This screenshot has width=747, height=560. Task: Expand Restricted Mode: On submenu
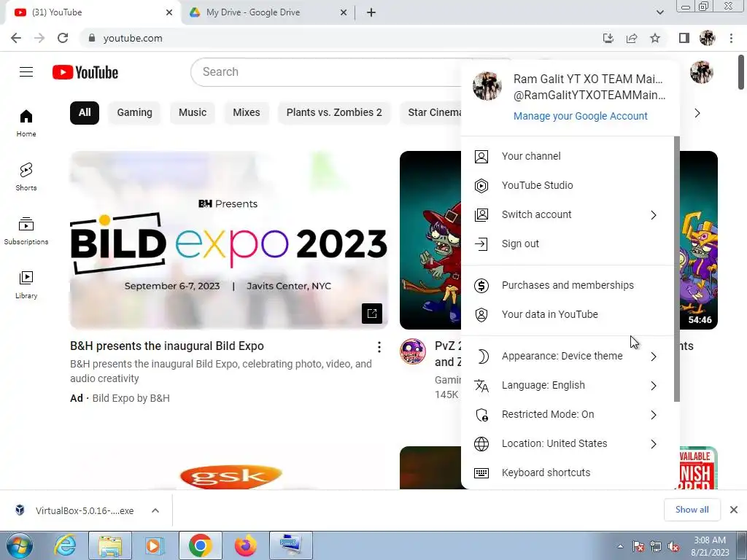tap(653, 414)
